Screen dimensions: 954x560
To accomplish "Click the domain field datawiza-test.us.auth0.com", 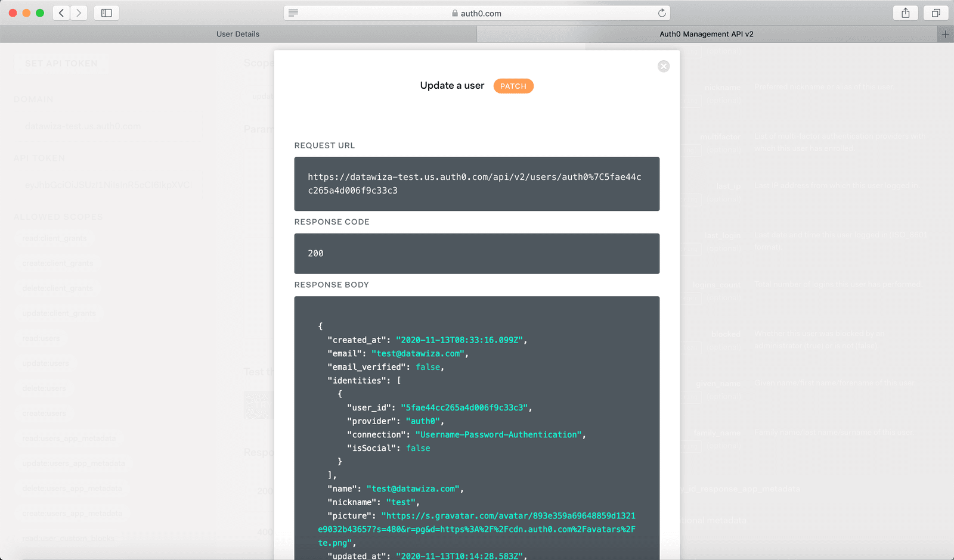I will [109, 126].
